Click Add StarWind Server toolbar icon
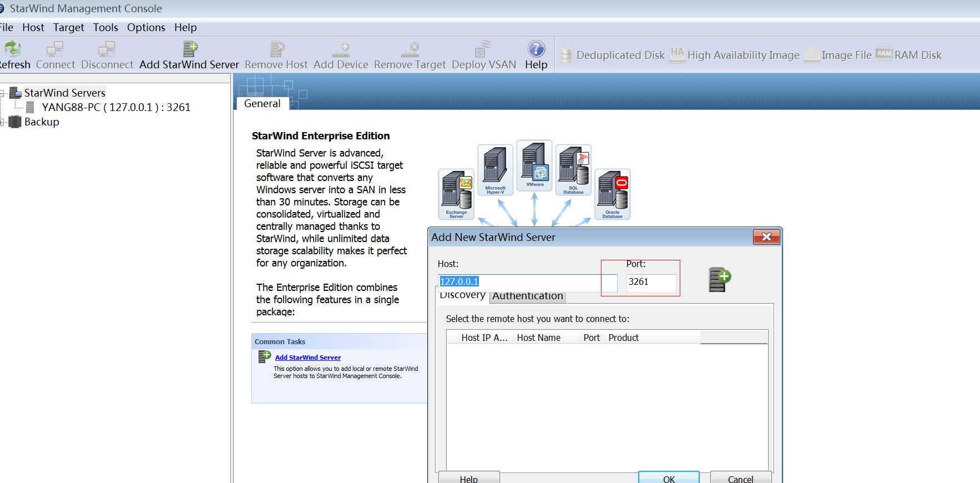 coord(190,49)
